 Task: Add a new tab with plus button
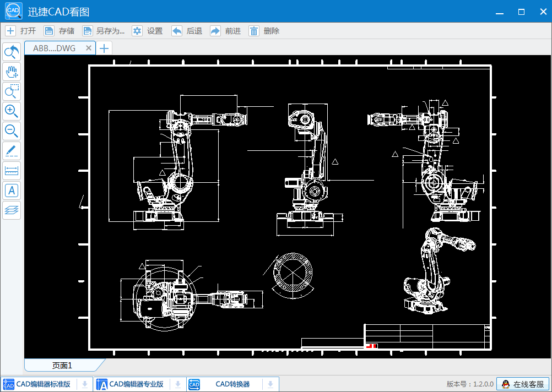tap(104, 48)
